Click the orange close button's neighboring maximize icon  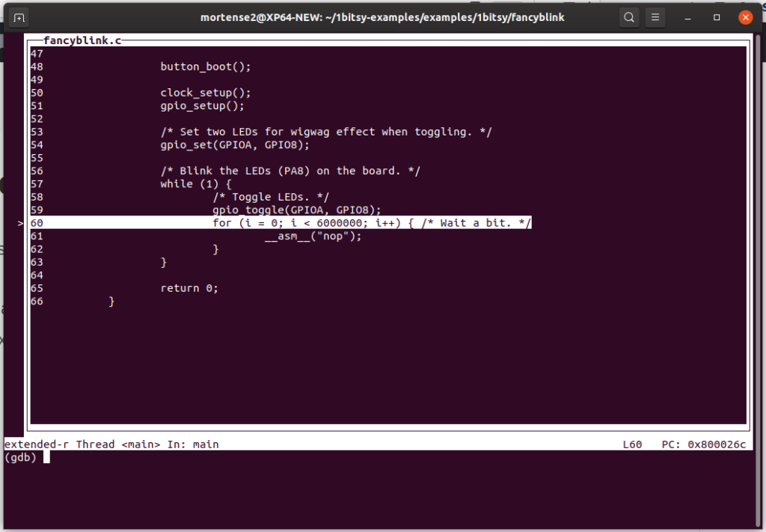(x=715, y=16)
